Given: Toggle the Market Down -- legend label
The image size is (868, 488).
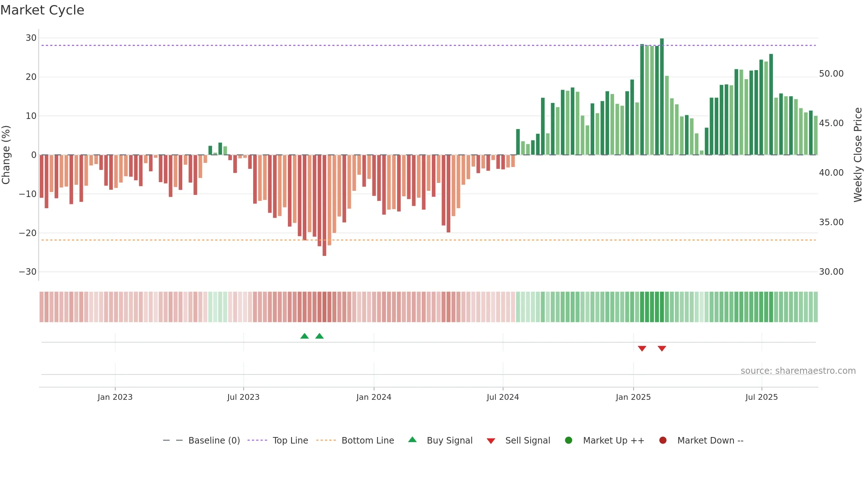Looking at the screenshot, I should (x=710, y=440).
